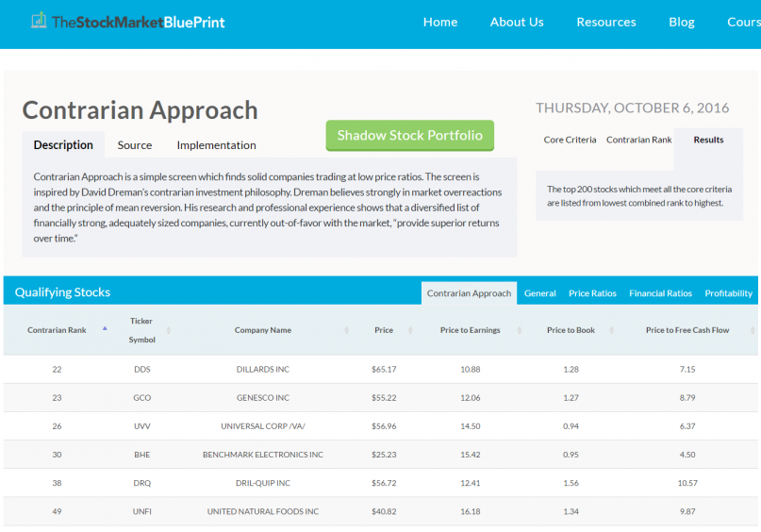Sort Price to Earnings arrows
Screen dimensions: 761x532
520,330
